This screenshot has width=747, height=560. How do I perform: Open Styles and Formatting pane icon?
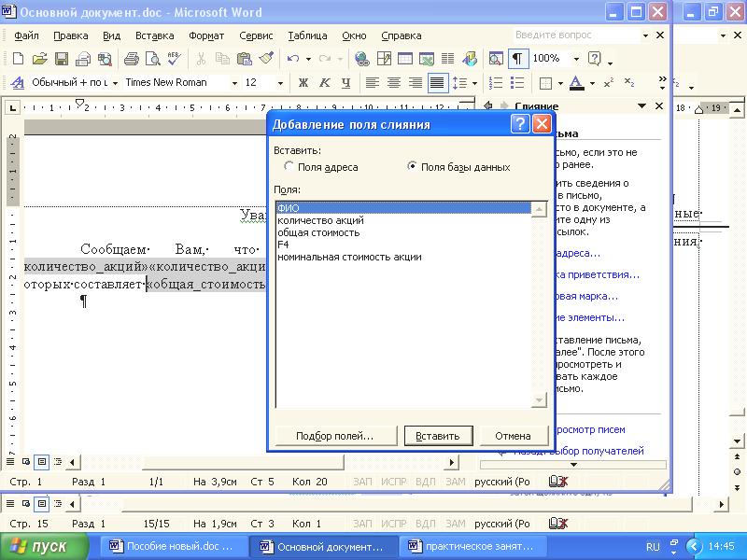tap(17, 83)
